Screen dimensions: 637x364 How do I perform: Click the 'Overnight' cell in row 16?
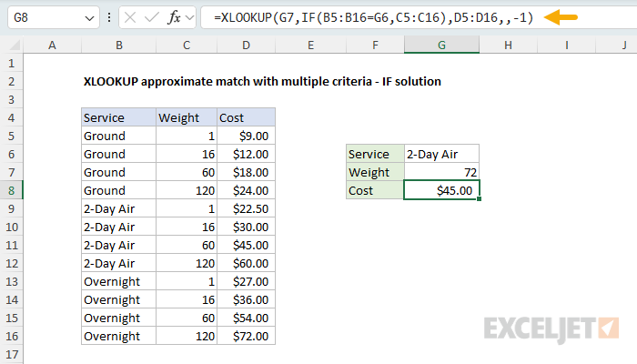click(118, 336)
